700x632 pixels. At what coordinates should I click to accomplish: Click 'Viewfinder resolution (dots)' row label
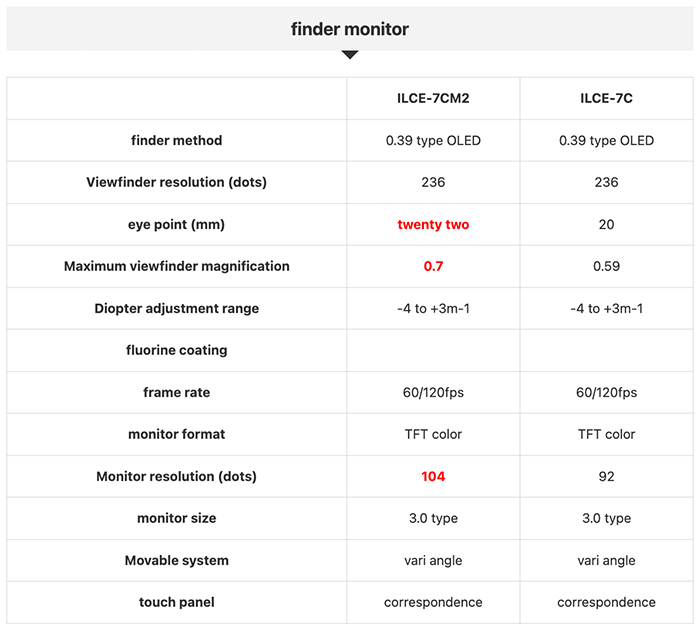[x=176, y=182]
